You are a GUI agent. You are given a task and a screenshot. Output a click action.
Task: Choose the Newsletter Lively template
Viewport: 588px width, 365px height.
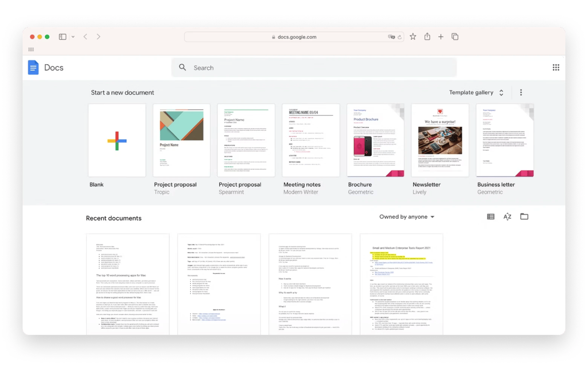coord(440,140)
